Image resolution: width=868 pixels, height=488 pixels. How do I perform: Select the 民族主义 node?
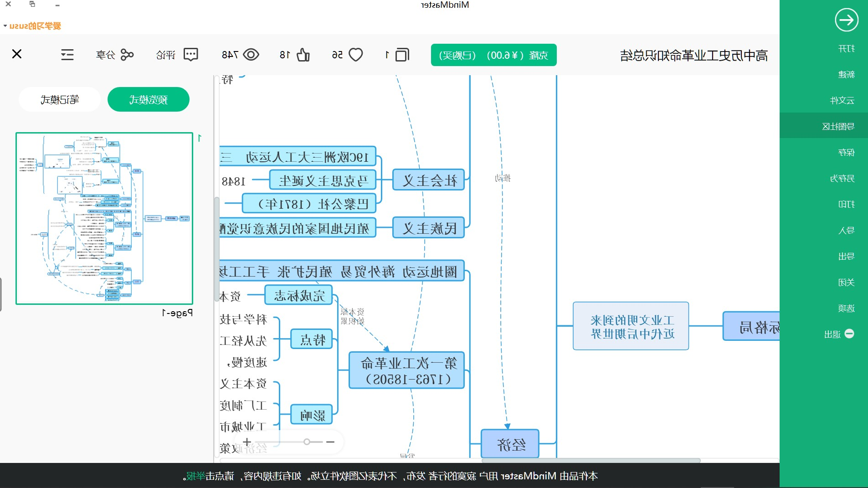pyautogui.click(x=429, y=228)
